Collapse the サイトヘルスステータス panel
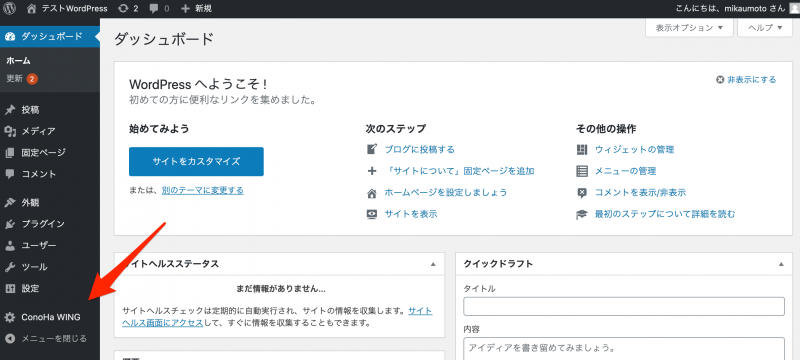 433,264
